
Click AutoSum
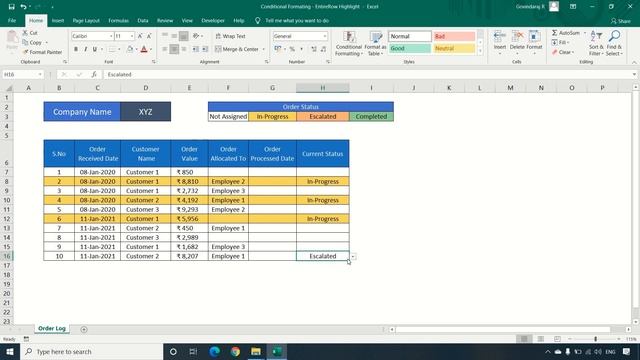pyautogui.click(x=566, y=33)
